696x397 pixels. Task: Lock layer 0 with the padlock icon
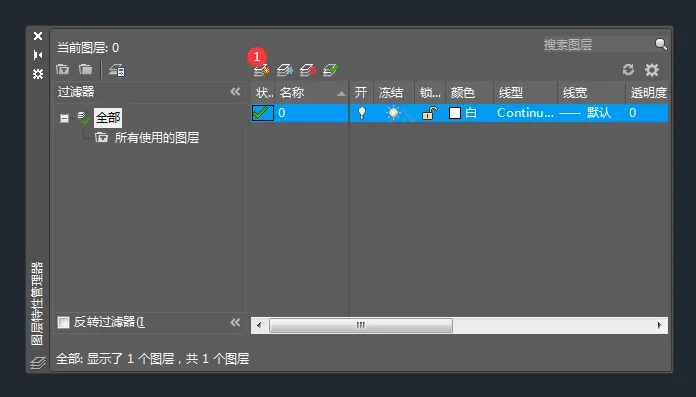430,113
